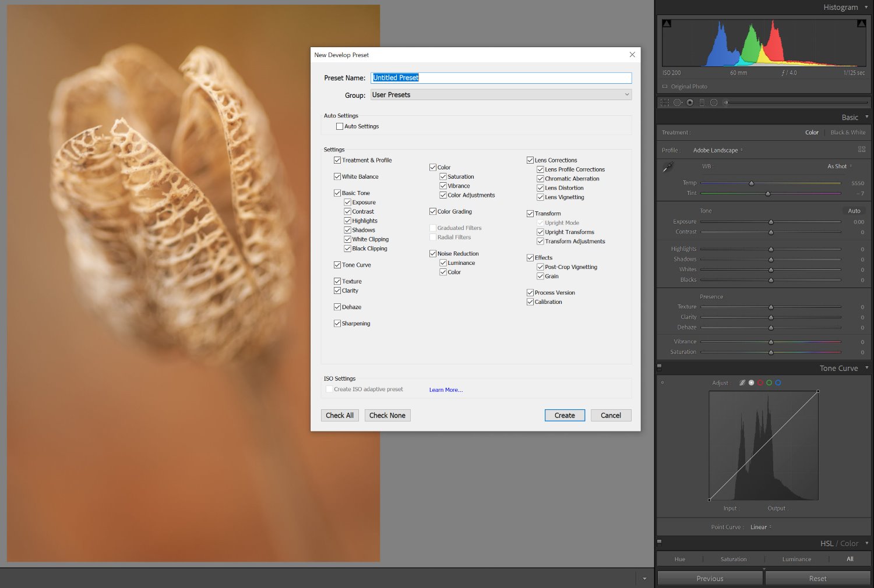Viewport: 874px width, 588px height.
Task: Uncheck the Sharpening setting
Action: (x=337, y=323)
